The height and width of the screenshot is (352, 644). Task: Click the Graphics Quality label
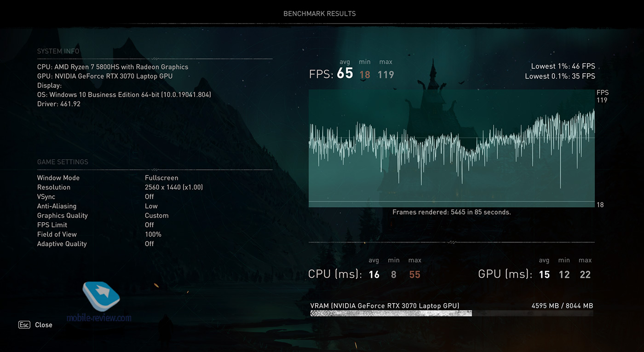click(63, 215)
